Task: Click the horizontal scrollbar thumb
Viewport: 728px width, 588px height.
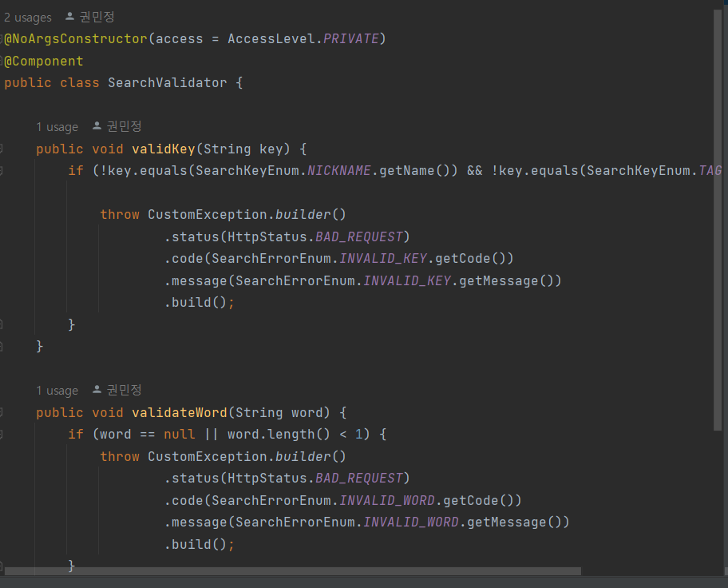Action: pos(292,570)
